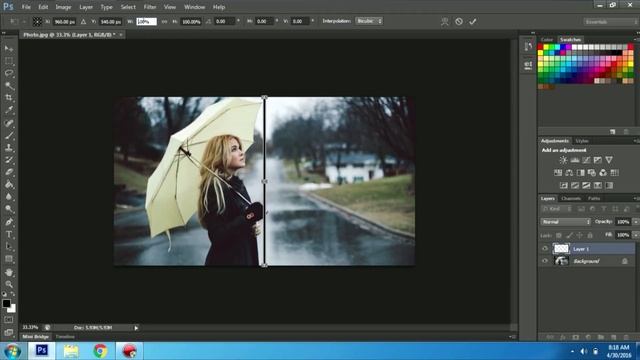Select the Blur tool
The image size is (640, 360).
tap(9, 197)
